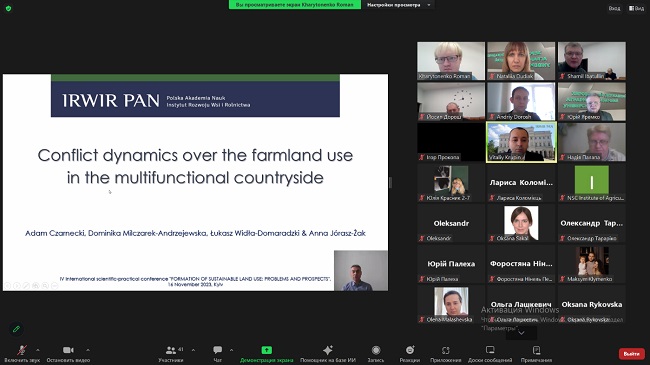Expand video options arrow beside camera
This screenshot has height=365, width=650.
pyautogui.click(x=88, y=350)
